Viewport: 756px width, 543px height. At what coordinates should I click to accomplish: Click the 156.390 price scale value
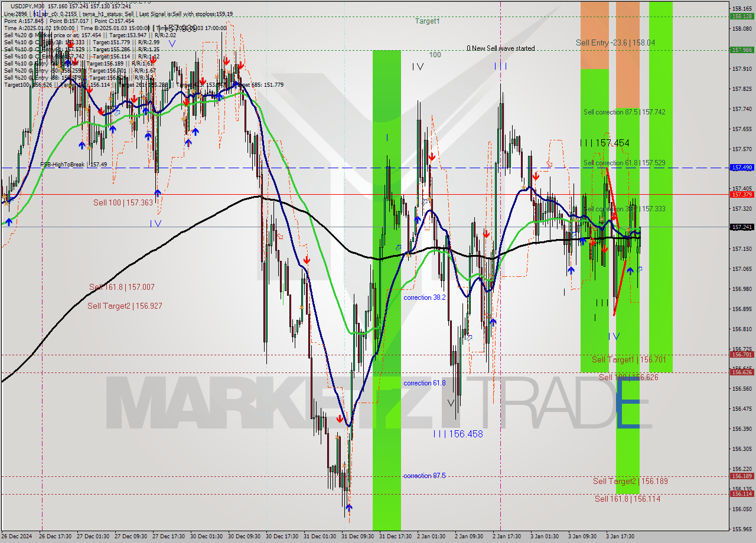742,429
